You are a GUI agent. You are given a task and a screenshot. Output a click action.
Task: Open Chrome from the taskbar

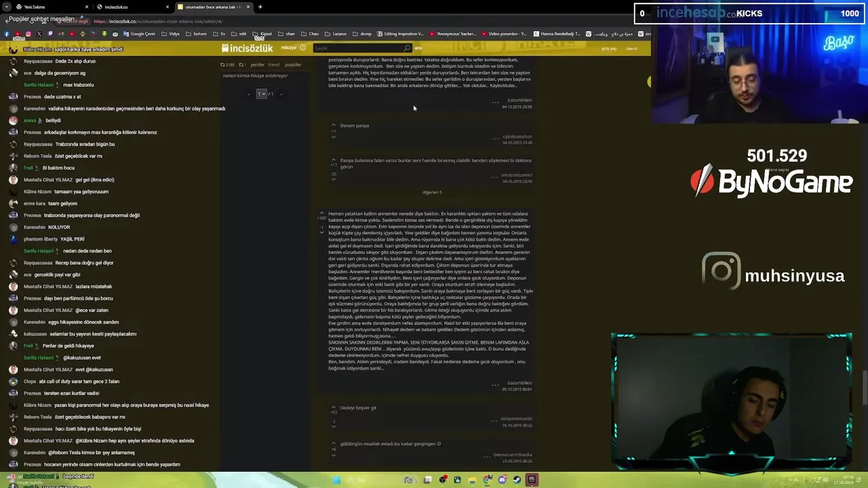tap(487, 480)
